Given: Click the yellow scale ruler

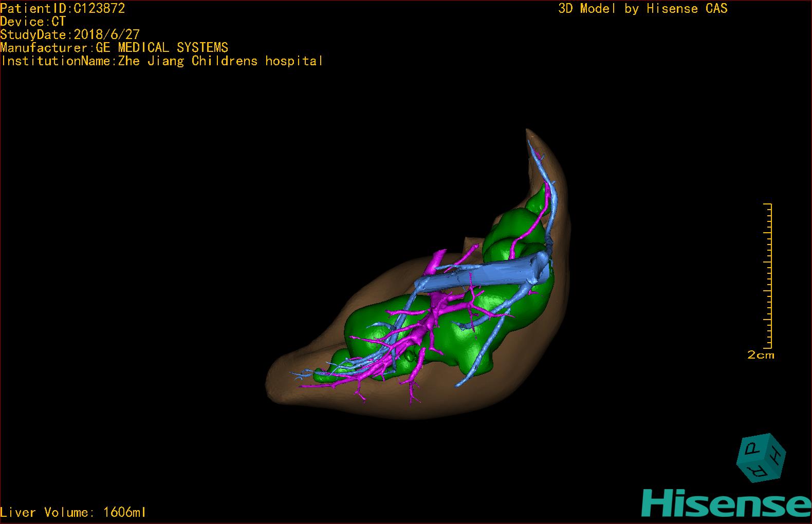Looking at the screenshot, I should (x=768, y=275).
